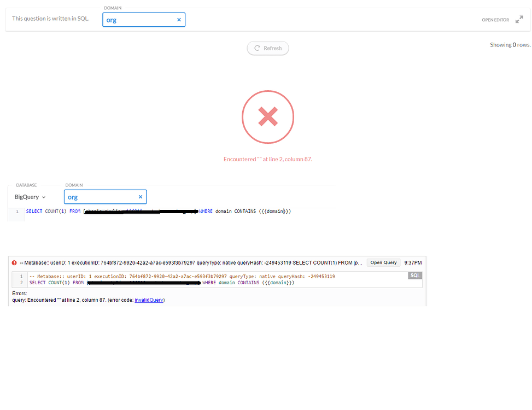Click the log header line beginning '-- Metabase:: userID: 1'
The image size is (532, 410).
[191, 263]
